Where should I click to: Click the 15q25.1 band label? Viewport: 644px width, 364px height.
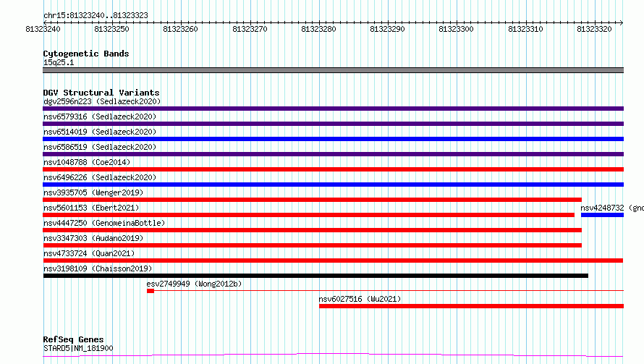coord(59,62)
